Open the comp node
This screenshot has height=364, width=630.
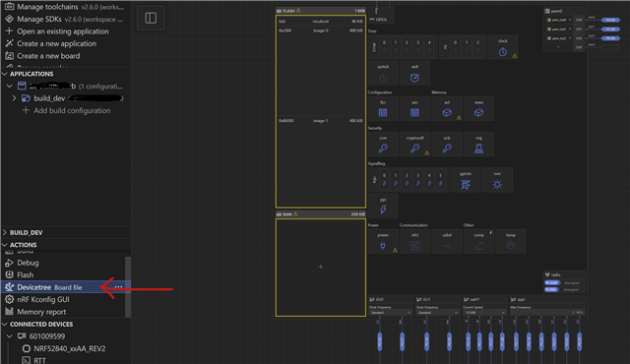click(478, 241)
